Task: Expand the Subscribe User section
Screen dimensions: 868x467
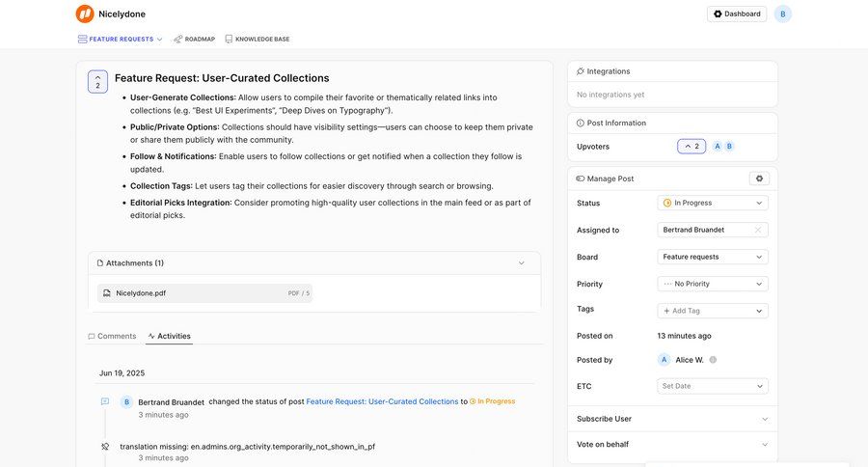Action: click(x=672, y=419)
